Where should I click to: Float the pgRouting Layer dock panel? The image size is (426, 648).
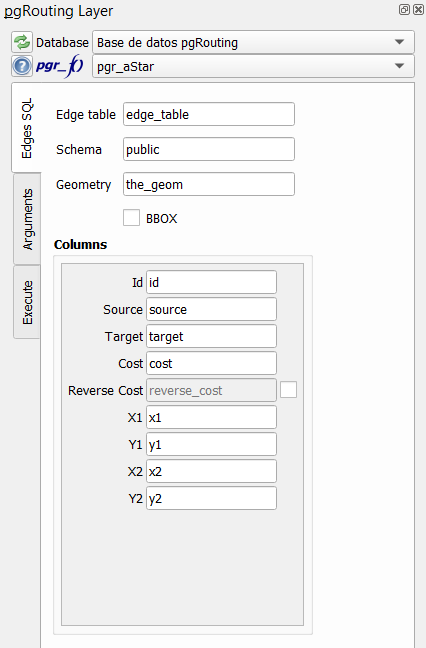pos(404,9)
